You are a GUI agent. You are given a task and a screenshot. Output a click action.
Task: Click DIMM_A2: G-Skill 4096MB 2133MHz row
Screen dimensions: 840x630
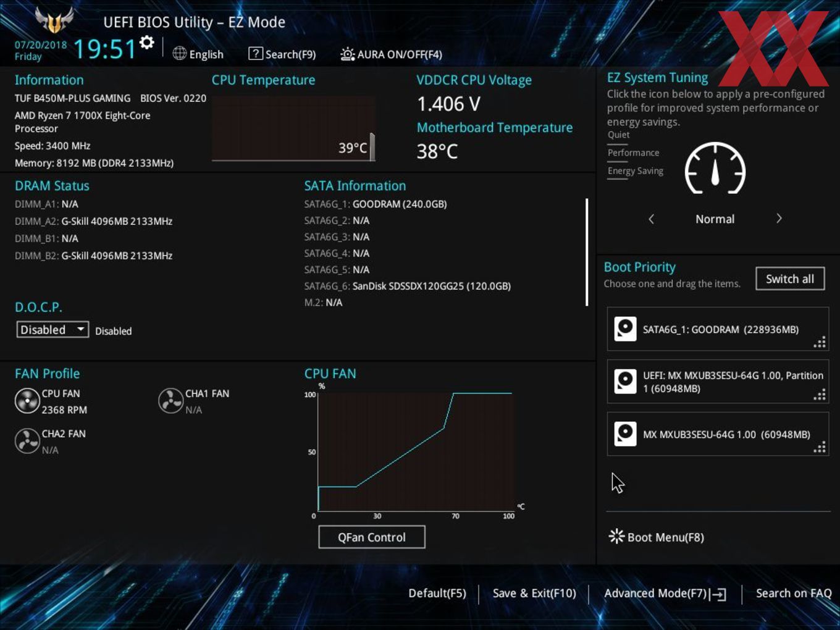click(x=93, y=221)
